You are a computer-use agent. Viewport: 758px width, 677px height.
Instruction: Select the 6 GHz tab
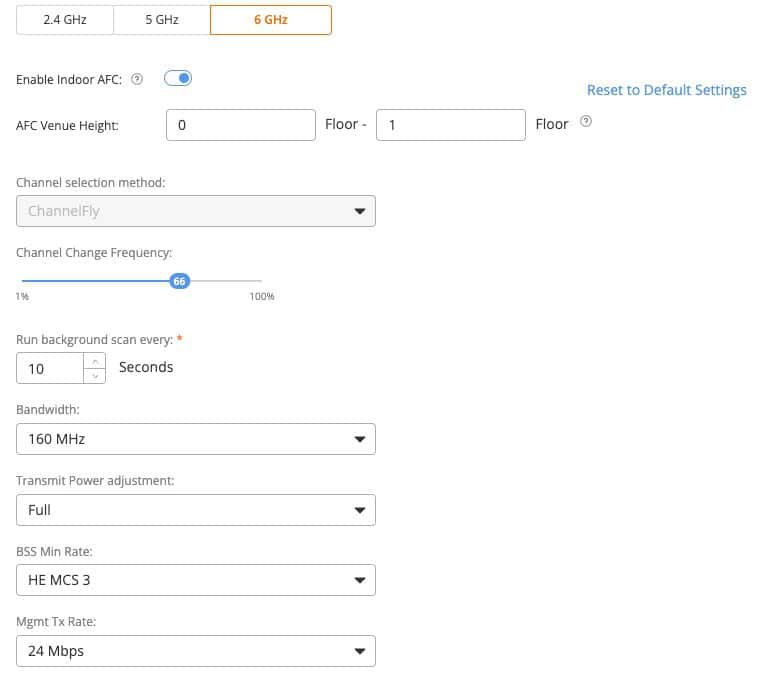click(x=271, y=20)
